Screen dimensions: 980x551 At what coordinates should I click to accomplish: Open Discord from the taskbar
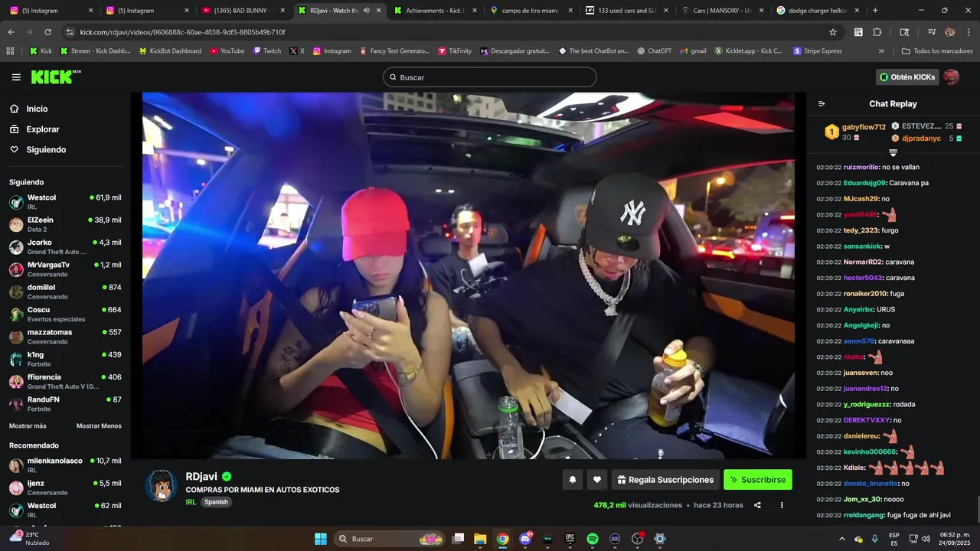pos(525,539)
